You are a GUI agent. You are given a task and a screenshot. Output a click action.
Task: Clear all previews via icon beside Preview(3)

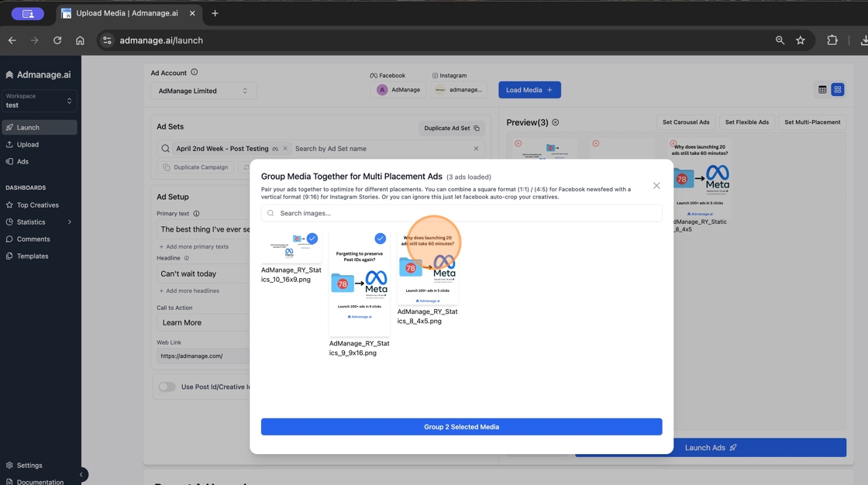click(555, 122)
